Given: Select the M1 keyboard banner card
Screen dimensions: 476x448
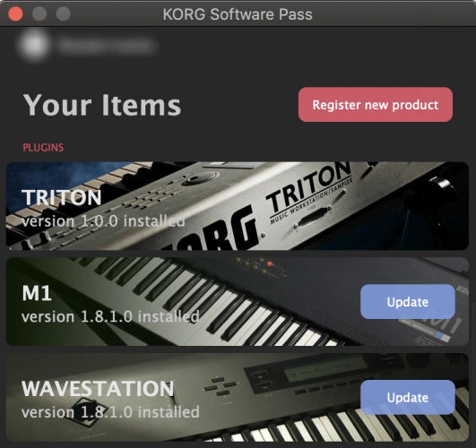Looking at the screenshot, I should [x=238, y=301].
